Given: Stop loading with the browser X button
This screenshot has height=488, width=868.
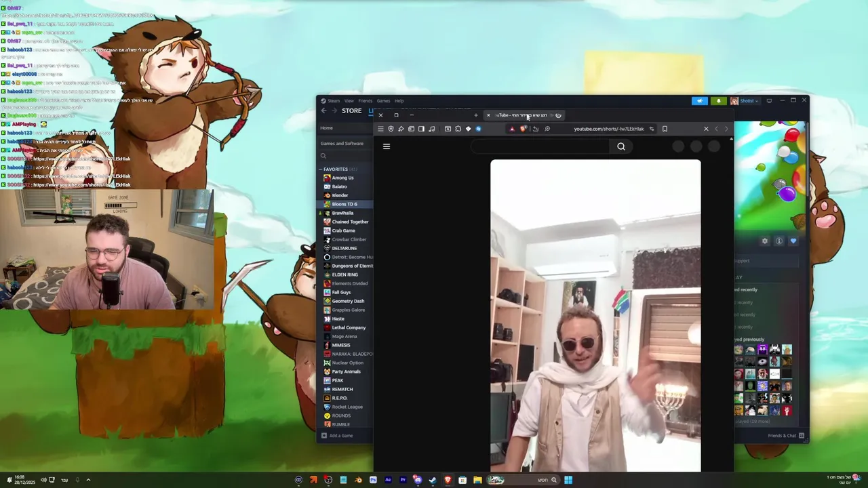Looking at the screenshot, I should coord(706,129).
